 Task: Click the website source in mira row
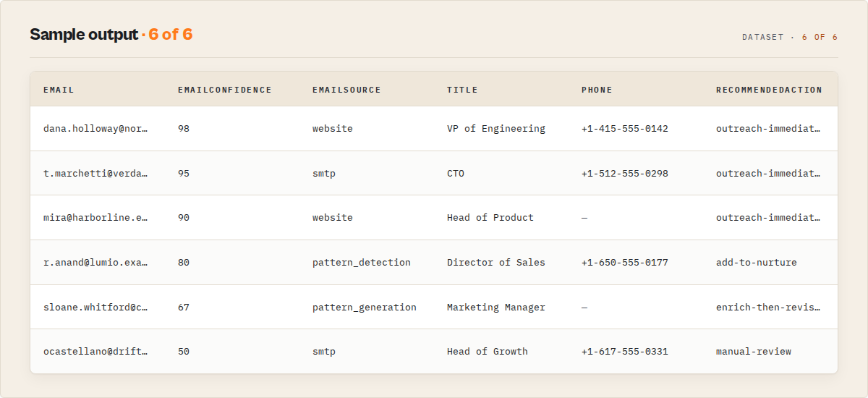coord(333,217)
